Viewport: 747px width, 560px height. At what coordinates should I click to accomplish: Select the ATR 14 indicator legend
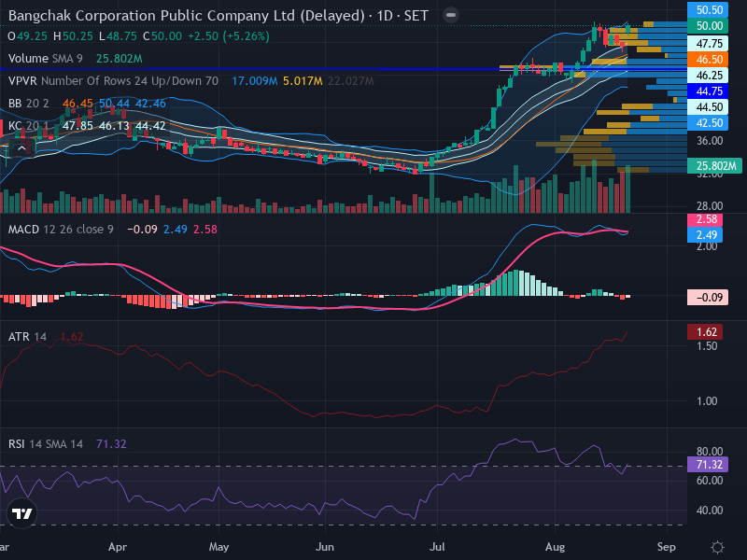point(27,337)
